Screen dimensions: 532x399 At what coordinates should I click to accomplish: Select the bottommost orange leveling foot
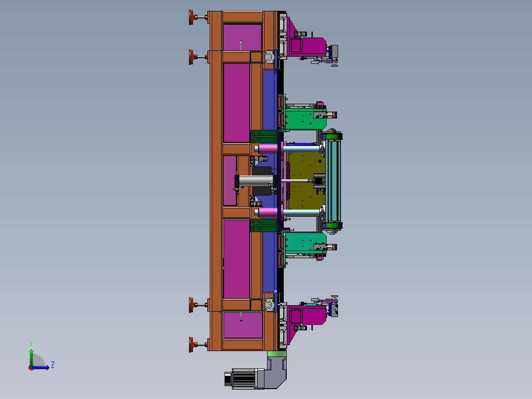[x=198, y=344]
